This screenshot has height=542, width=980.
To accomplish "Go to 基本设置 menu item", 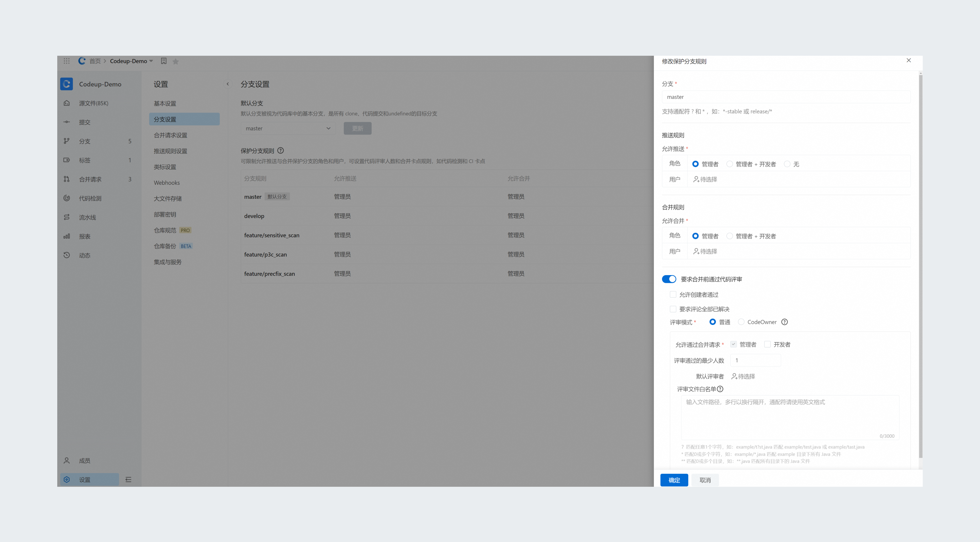I will coord(184,103).
